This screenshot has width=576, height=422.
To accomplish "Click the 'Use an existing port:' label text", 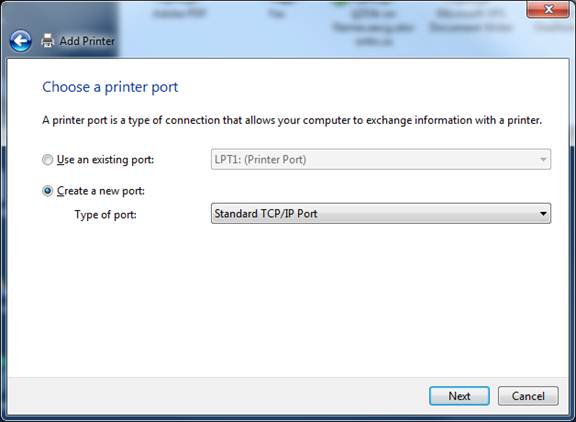I will pyautogui.click(x=105, y=160).
